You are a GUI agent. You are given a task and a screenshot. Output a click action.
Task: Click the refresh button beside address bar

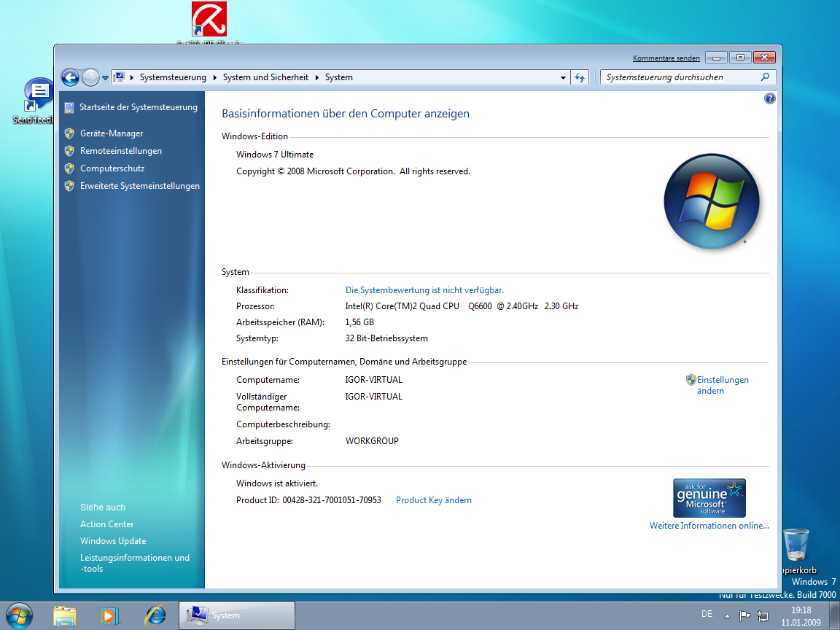click(x=580, y=77)
